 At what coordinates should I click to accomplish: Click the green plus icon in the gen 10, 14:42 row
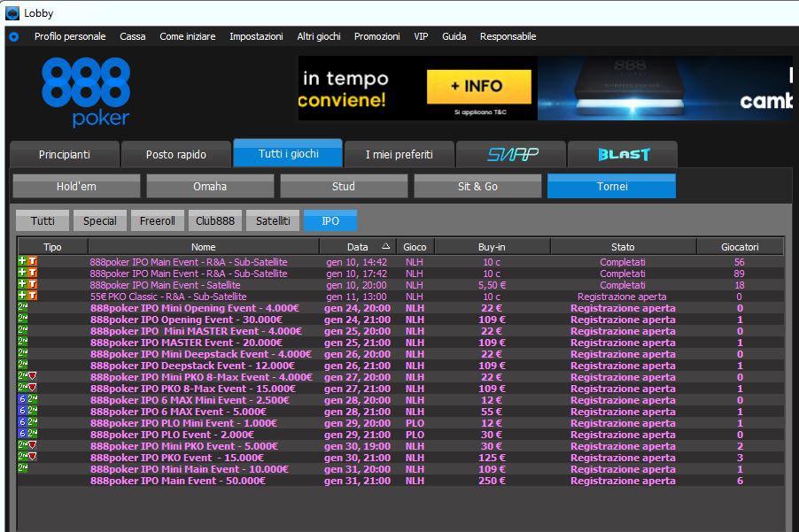click(22, 261)
